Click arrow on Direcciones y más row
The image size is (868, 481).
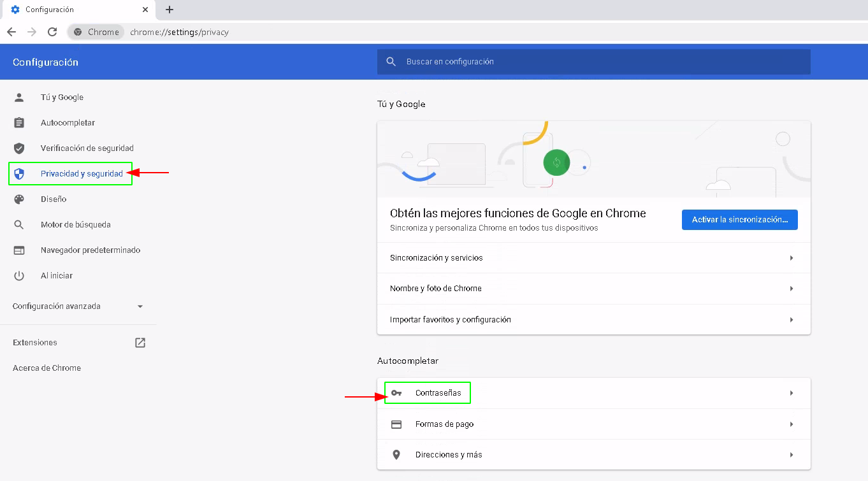pos(792,455)
